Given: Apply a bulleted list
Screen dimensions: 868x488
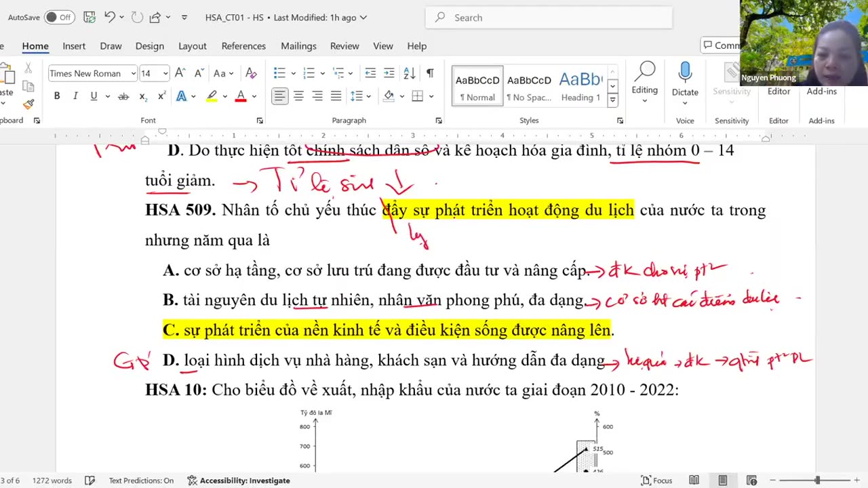Looking at the screenshot, I should pos(279,73).
